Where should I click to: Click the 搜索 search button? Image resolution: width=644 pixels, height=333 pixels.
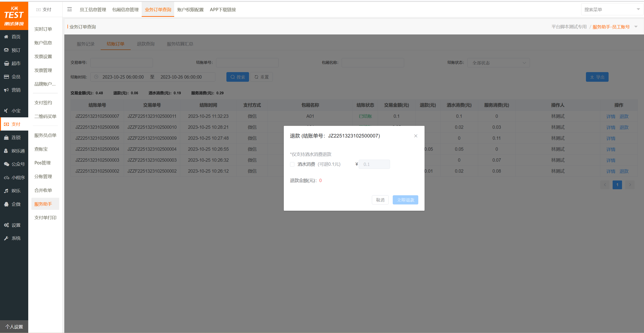pyautogui.click(x=238, y=77)
